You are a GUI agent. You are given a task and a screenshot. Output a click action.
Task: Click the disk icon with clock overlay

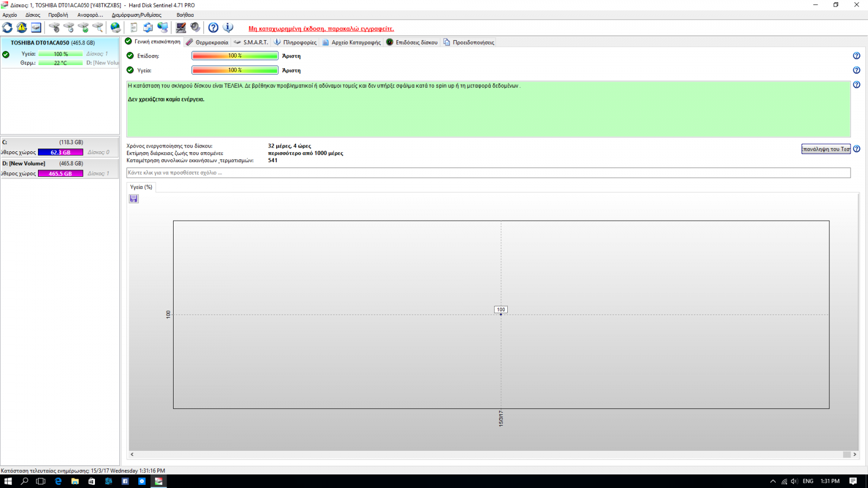coord(69,27)
